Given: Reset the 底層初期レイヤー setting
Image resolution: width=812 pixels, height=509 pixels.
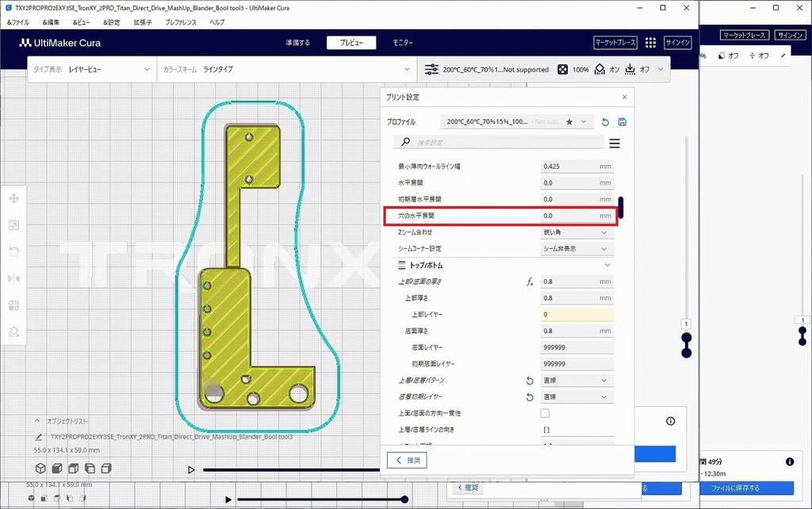Looking at the screenshot, I should (530, 397).
